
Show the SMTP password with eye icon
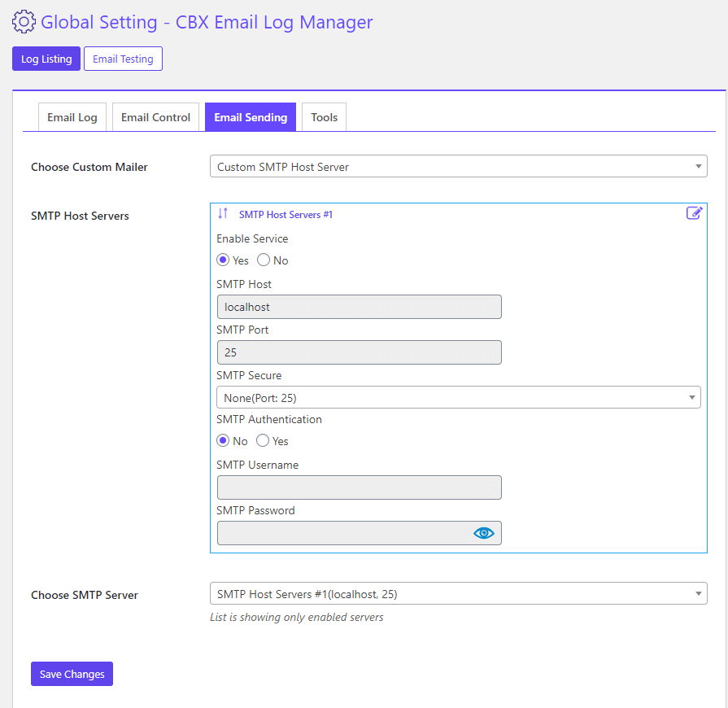point(484,533)
